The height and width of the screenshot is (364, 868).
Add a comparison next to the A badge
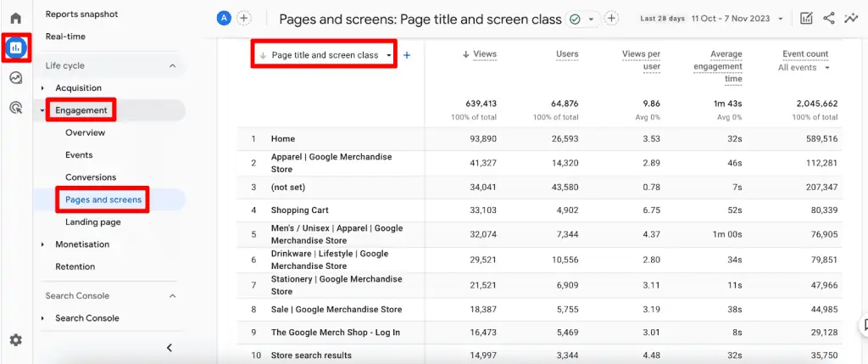(x=243, y=19)
